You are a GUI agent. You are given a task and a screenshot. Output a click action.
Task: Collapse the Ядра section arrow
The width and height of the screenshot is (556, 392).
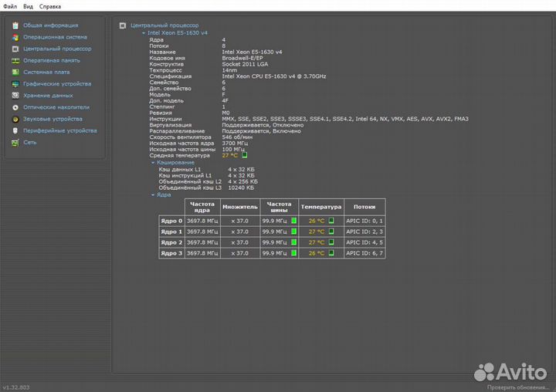click(x=153, y=195)
